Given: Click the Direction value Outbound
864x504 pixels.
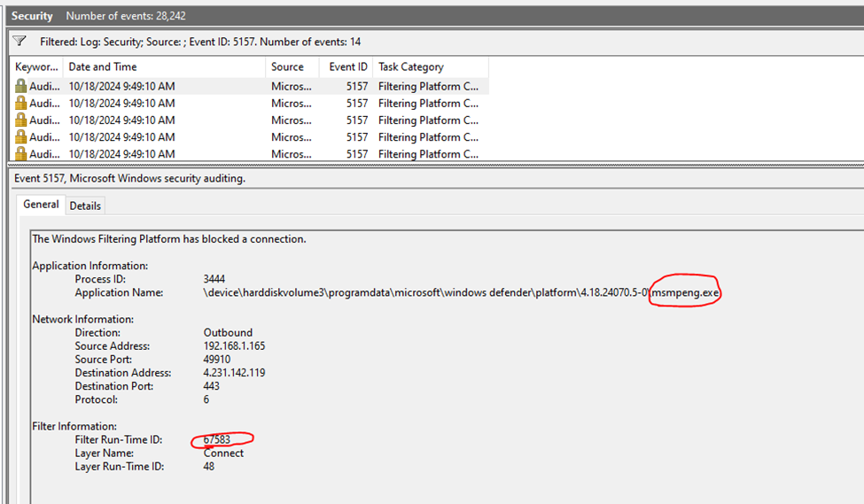Looking at the screenshot, I should point(228,333).
